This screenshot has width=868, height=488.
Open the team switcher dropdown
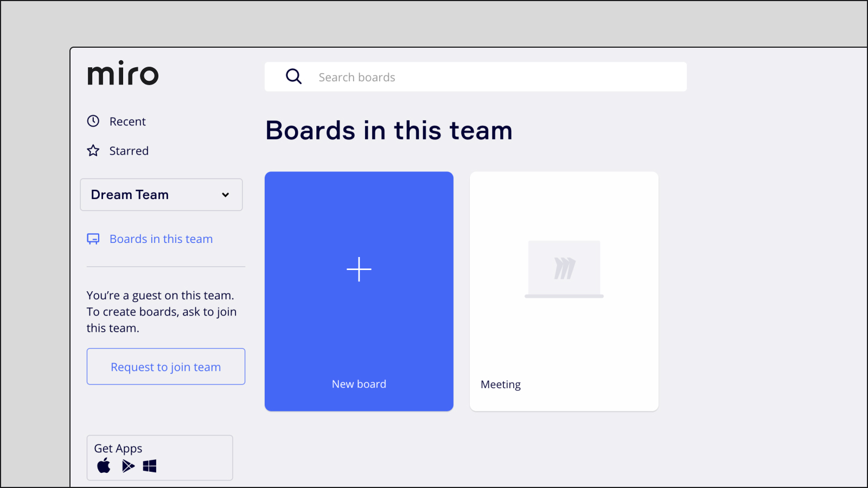click(x=161, y=195)
